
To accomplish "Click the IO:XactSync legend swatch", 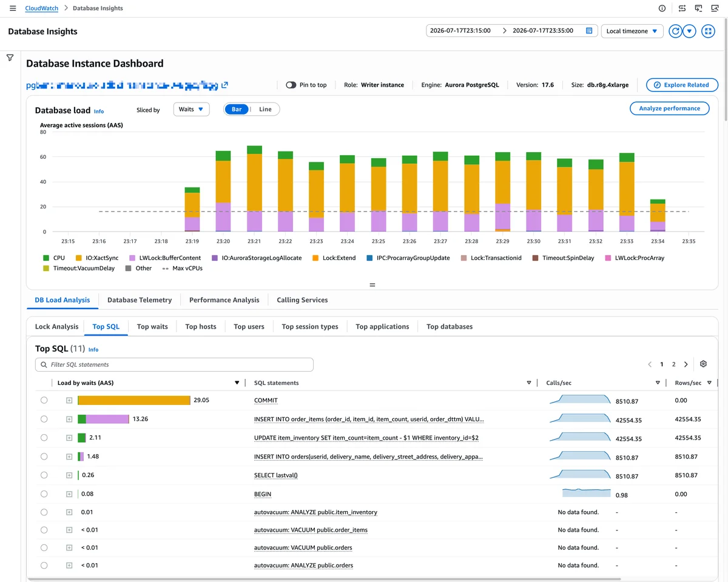I will 78,258.
